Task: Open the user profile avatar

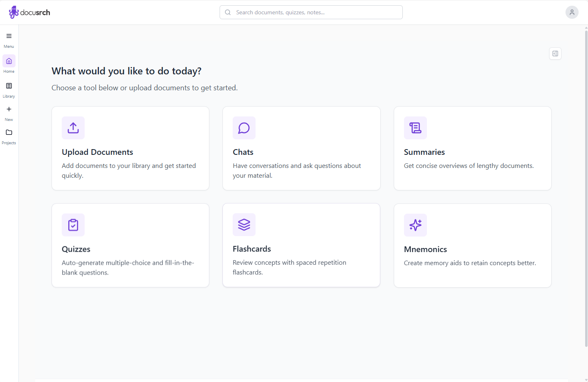Action: [572, 12]
